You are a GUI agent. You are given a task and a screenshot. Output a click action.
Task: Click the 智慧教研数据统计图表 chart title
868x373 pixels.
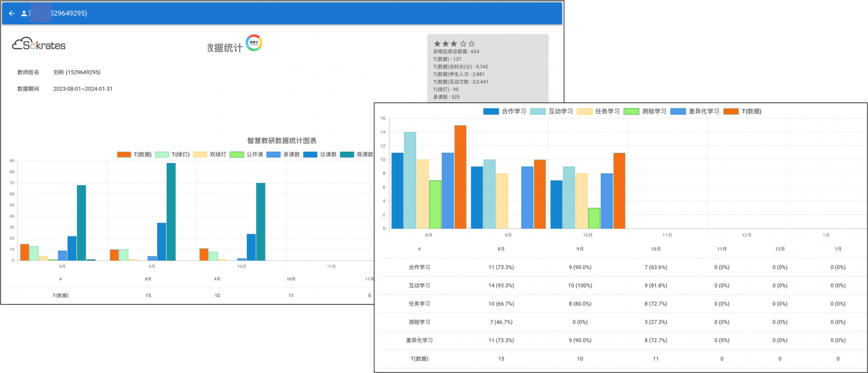click(x=282, y=140)
